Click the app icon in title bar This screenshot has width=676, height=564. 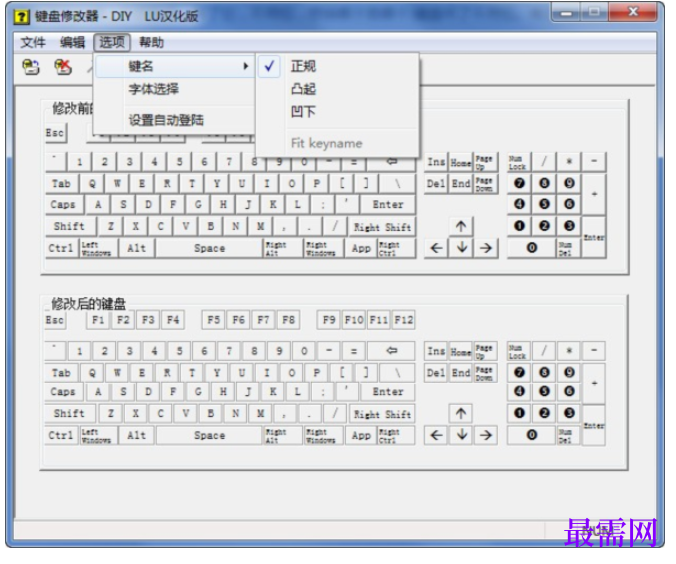click(21, 17)
